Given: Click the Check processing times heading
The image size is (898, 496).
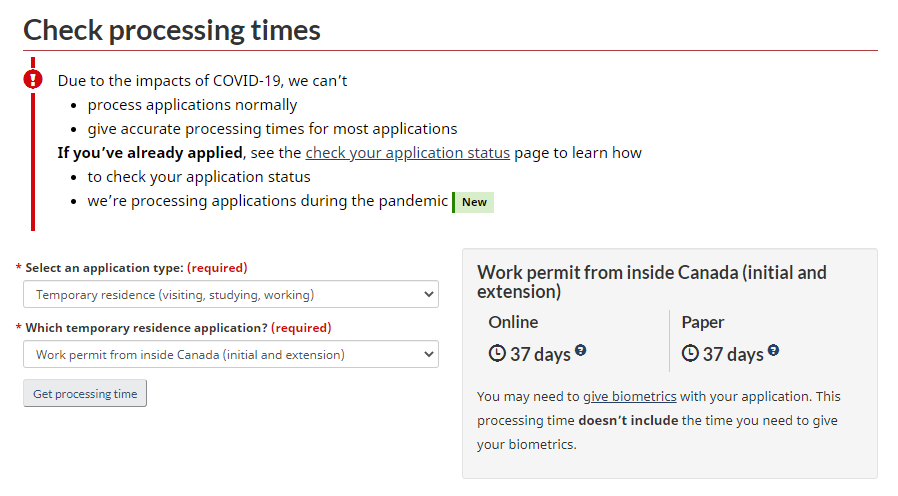Looking at the screenshot, I should (172, 30).
